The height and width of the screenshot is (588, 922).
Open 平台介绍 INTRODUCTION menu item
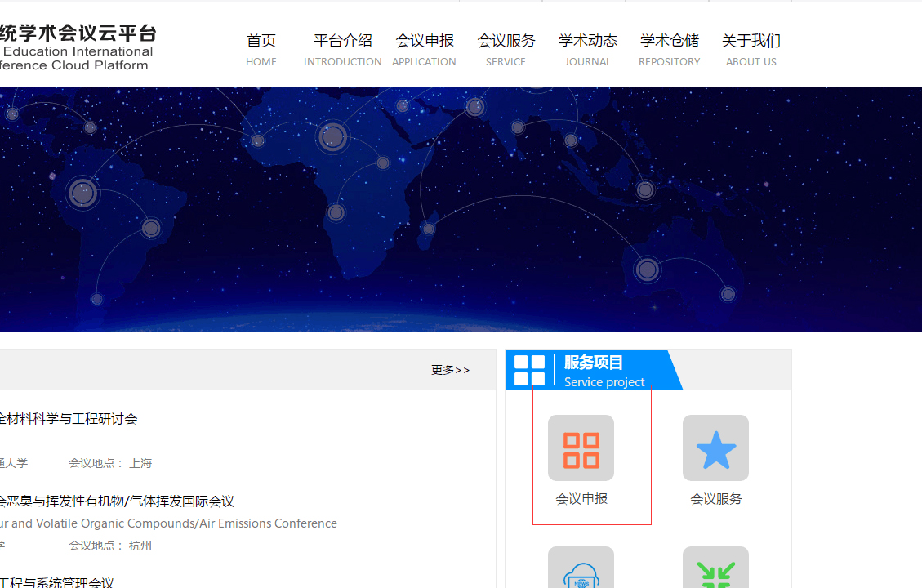342,49
